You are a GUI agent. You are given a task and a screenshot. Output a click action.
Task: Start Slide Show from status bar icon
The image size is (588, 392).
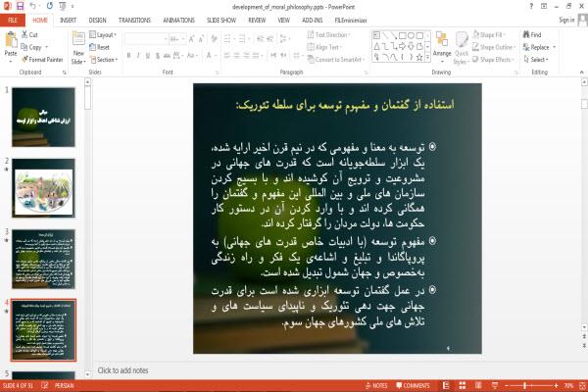coord(495,385)
